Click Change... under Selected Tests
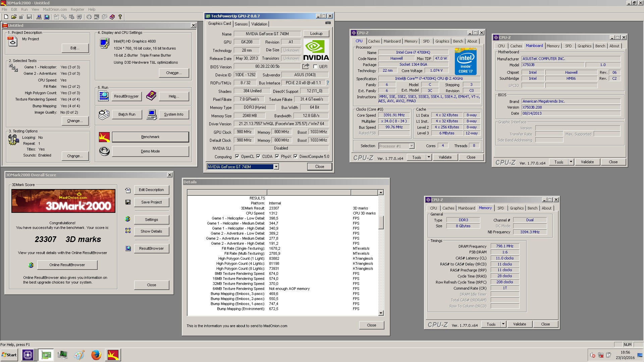The height and width of the screenshot is (362, 644). [75, 121]
